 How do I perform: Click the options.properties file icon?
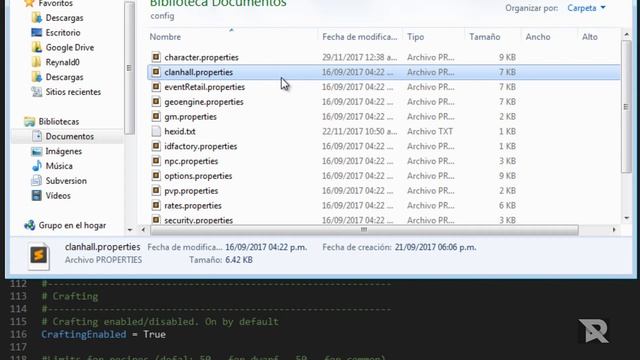coord(156,176)
